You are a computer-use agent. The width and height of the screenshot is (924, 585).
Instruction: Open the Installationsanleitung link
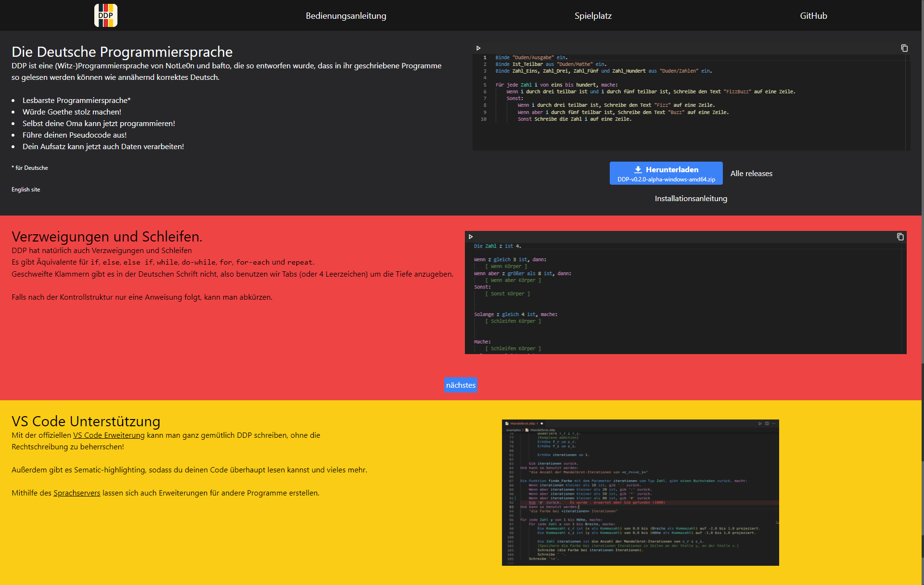(x=691, y=198)
